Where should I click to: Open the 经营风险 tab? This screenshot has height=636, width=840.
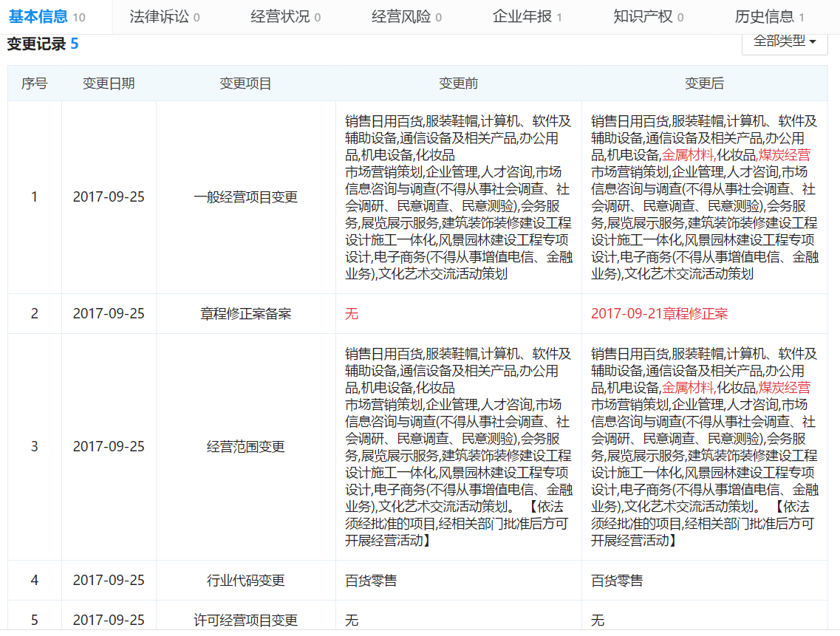point(406,17)
